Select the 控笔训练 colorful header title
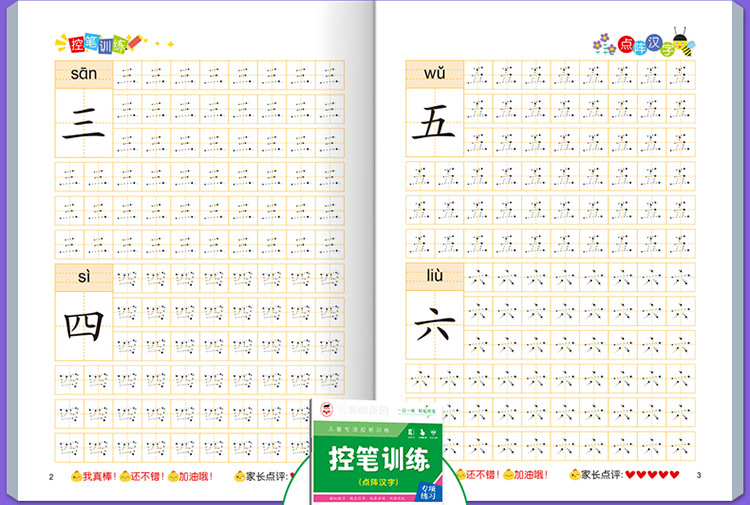This screenshot has height=505, width=750. click(x=98, y=44)
